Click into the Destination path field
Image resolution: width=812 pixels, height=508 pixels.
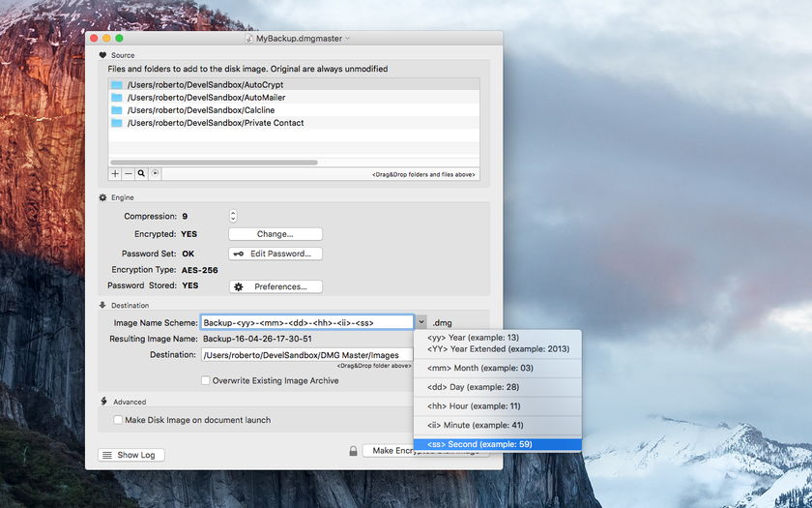coord(307,355)
